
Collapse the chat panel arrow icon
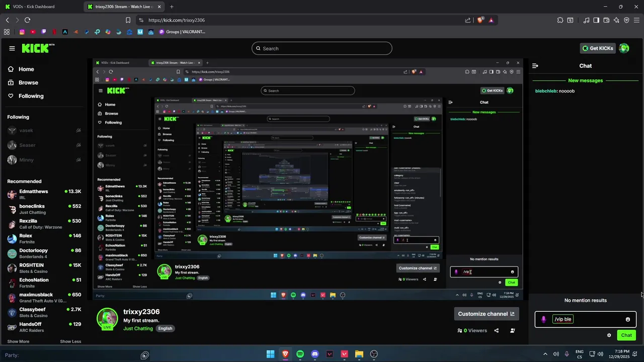tap(535, 66)
